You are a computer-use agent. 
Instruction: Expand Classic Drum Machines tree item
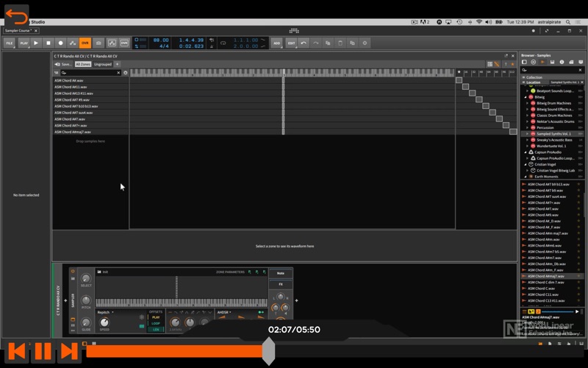(x=528, y=116)
